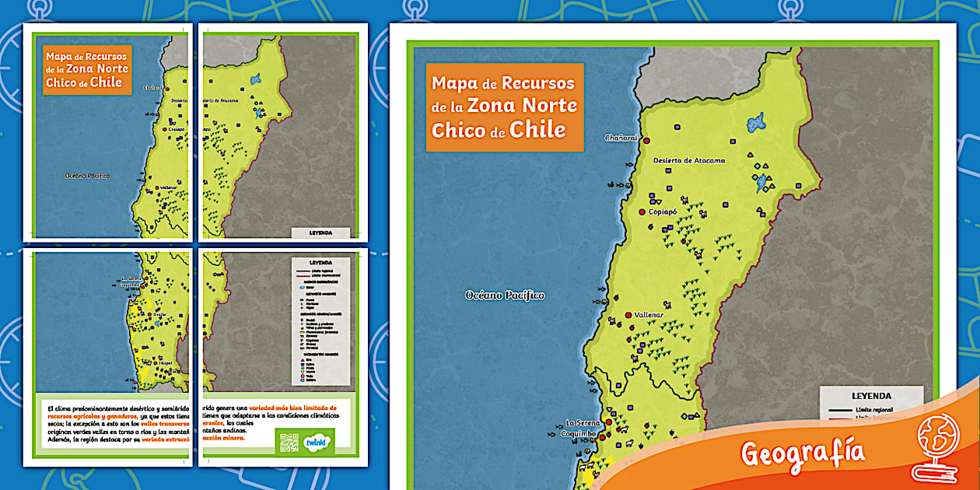This screenshot has width=980, height=490.
Task: Click the LEYENDA title on the legend box
Action: [x=872, y=394]
